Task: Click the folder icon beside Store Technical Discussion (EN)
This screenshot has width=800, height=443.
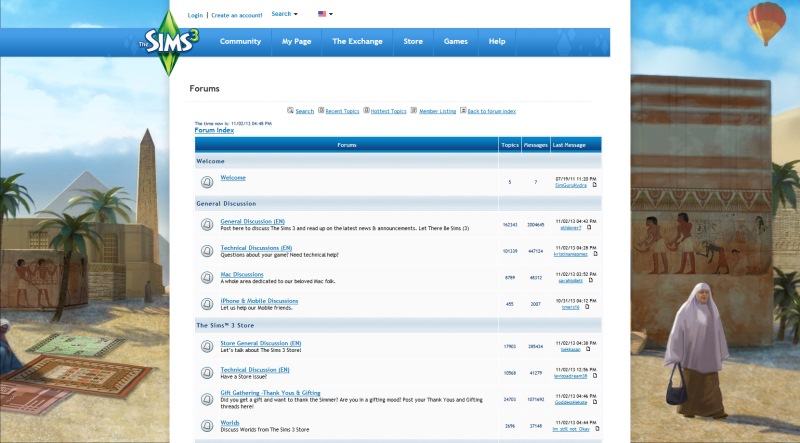Action: (x=207, y=373)
